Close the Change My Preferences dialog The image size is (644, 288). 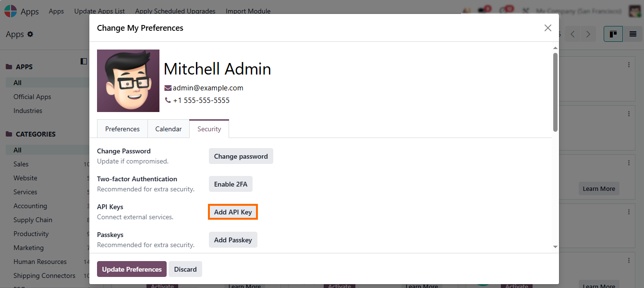[547, 28]
